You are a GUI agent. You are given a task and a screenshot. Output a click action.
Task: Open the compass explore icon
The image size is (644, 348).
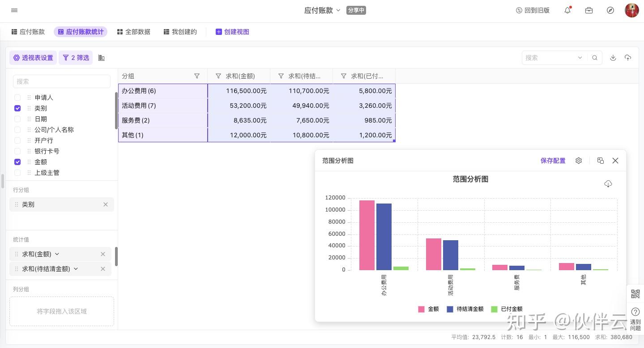(x=610, y=10)
